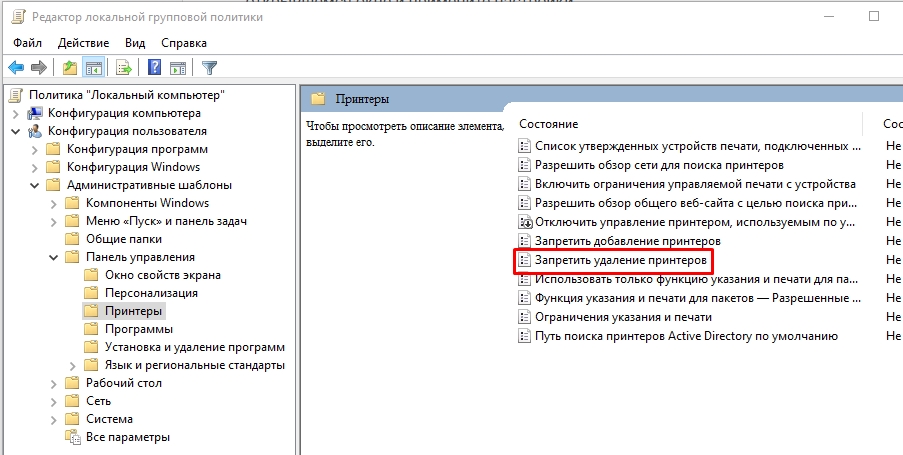
Task: Select Запретить удаление принтеров setting
Action: pyautogui.click(x=621, y=260)
